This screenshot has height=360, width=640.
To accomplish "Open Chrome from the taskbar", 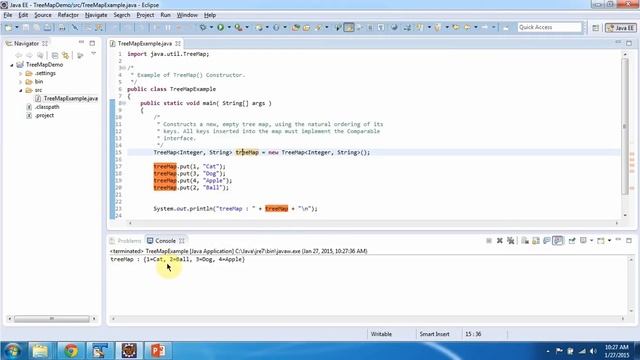I will click(71, 351).
